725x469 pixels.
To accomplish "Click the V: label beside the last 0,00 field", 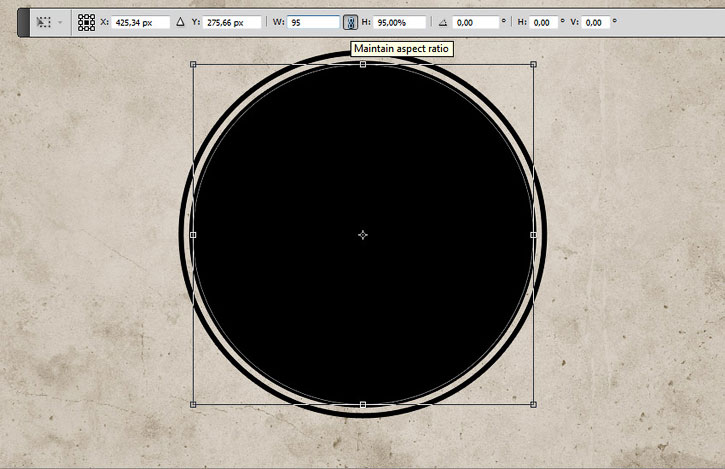I will tap(574, 22).
